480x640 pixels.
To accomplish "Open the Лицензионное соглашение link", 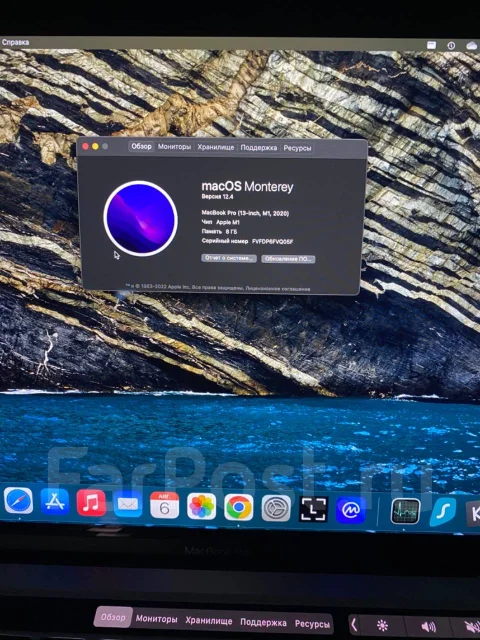I will 278,289.
